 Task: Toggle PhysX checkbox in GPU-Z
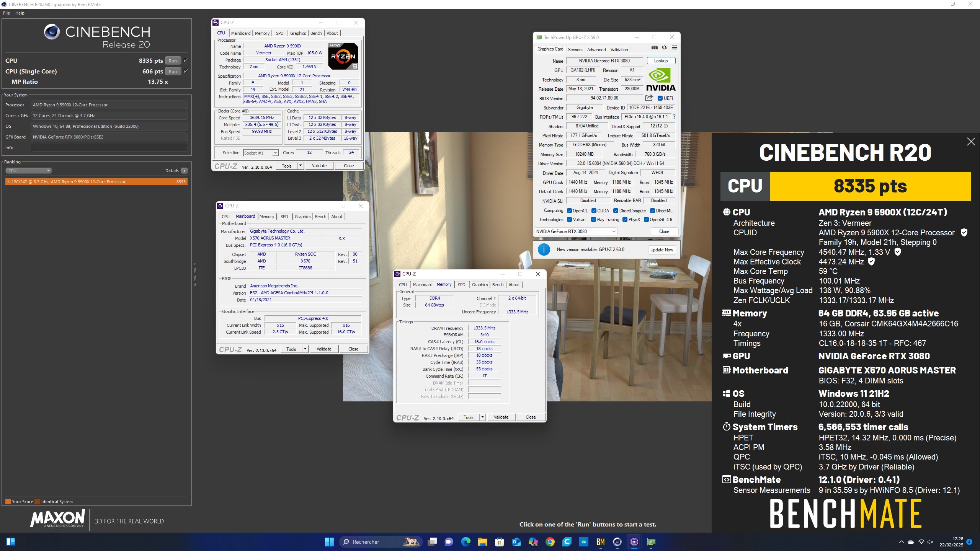point(625,220)
